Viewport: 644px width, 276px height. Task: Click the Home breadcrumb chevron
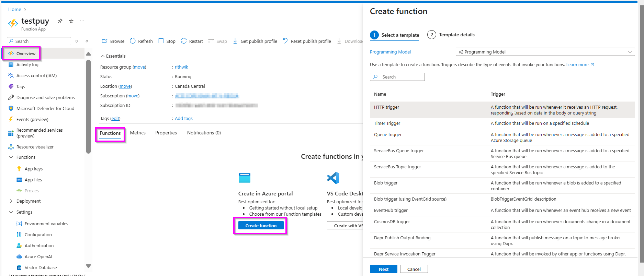click(x=25, y=10)
